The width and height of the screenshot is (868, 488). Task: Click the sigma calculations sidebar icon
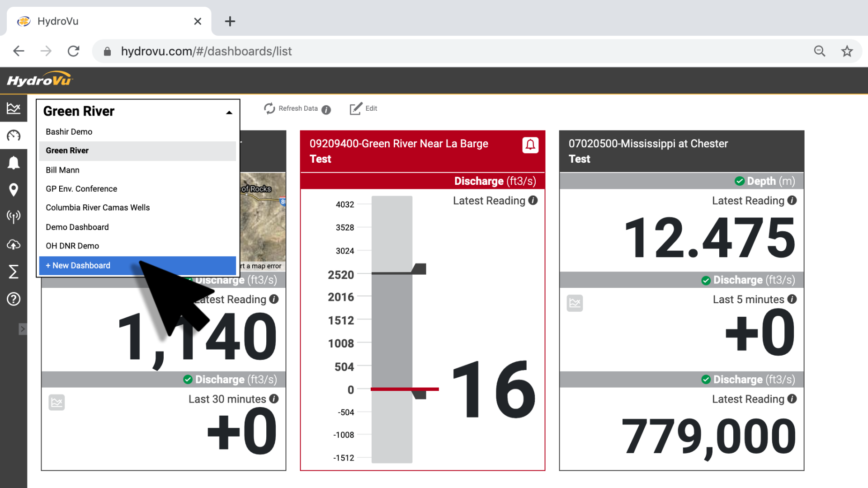pos(14,272)
